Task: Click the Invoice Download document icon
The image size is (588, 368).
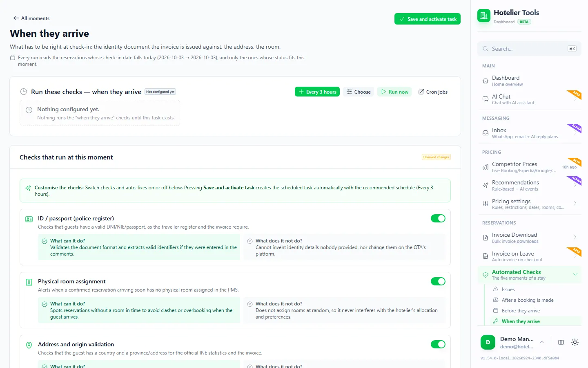Action: click(486, 238)
